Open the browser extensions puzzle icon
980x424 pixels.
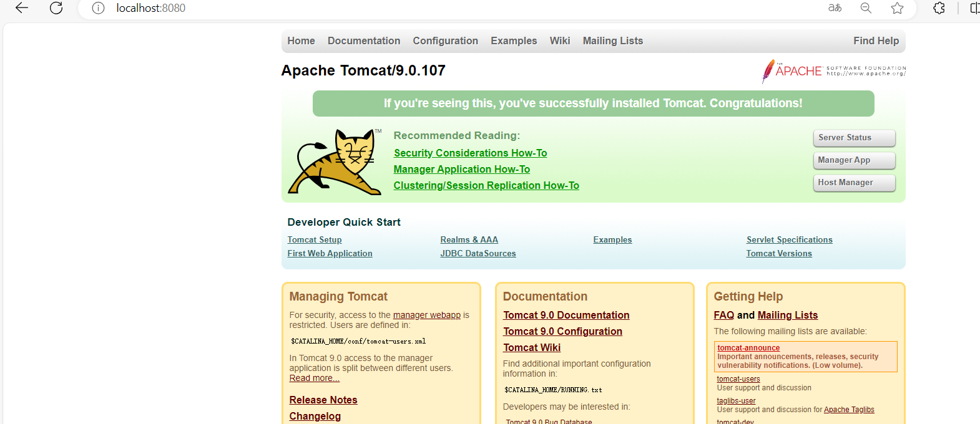(939, 8)
